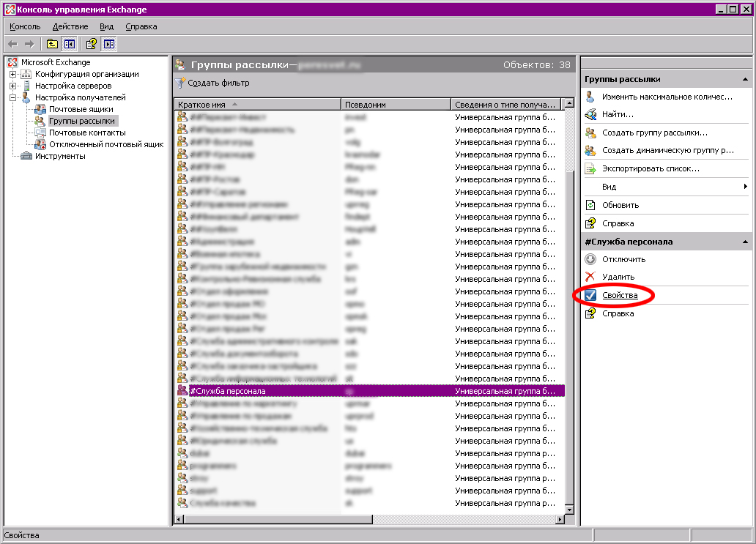The height and width of the screenshot is (544, 756).
Task: Click Удалить action
Action: (x=618, y=277)
